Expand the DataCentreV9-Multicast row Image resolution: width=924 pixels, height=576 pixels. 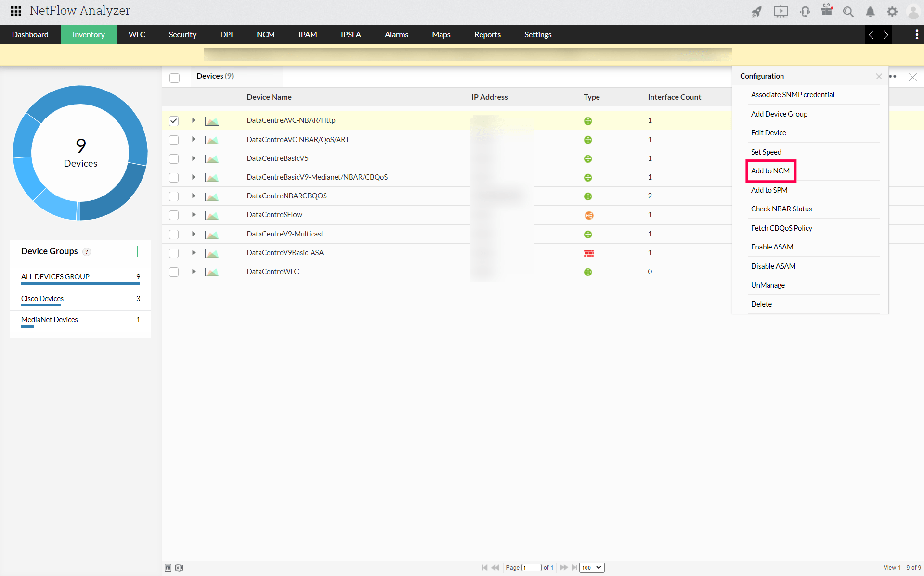(x=194, y=234)
